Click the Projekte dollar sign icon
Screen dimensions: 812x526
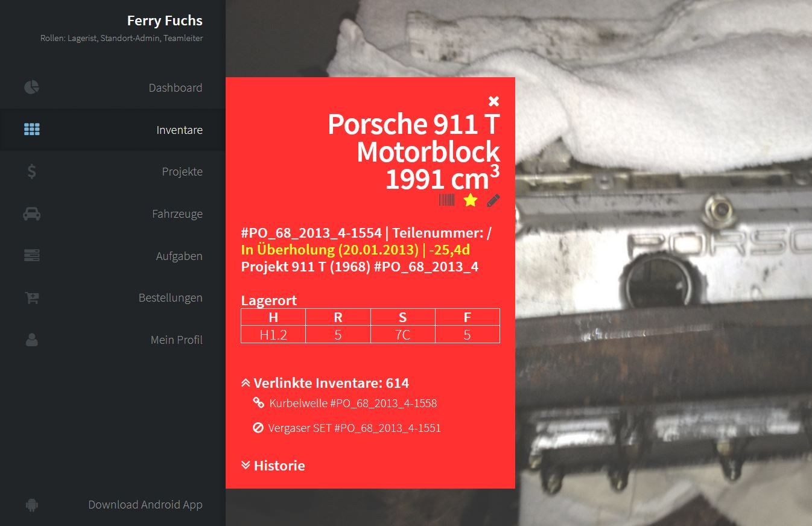click(x=32, y=172)
